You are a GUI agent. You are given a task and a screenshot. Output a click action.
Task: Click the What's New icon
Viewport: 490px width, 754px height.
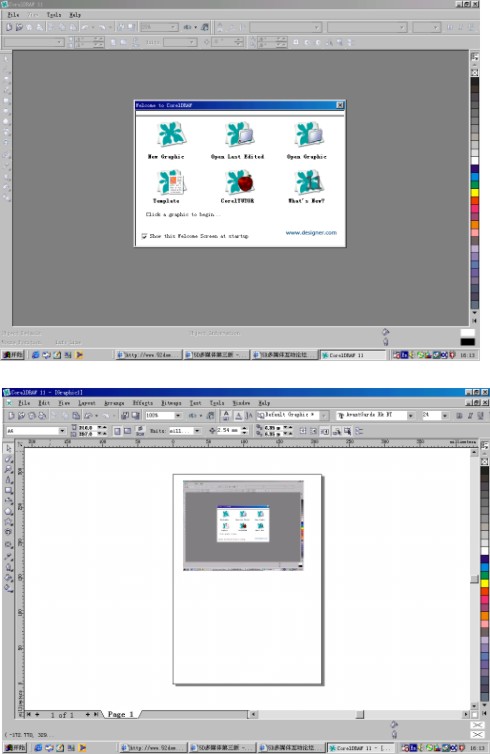click(x=308, y=182)
